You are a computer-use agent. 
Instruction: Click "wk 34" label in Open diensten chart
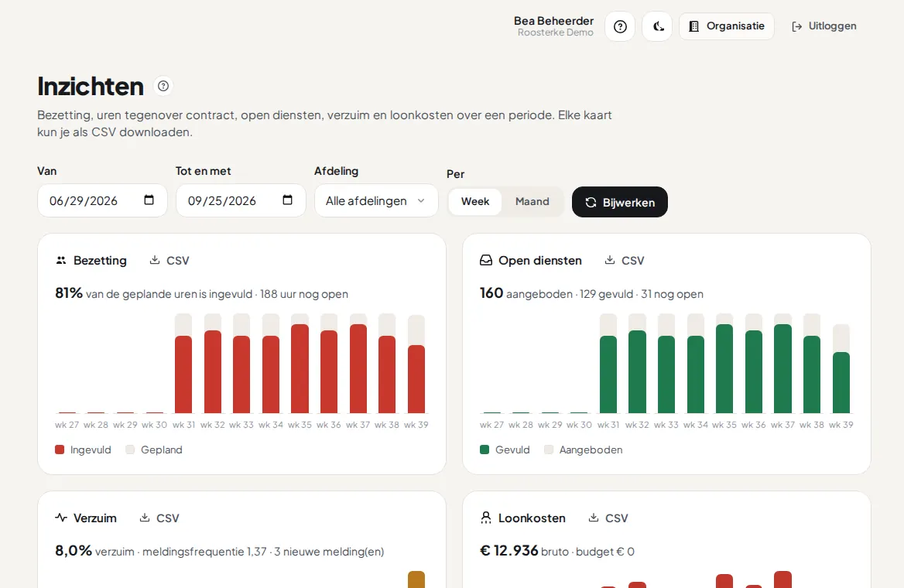695,425
